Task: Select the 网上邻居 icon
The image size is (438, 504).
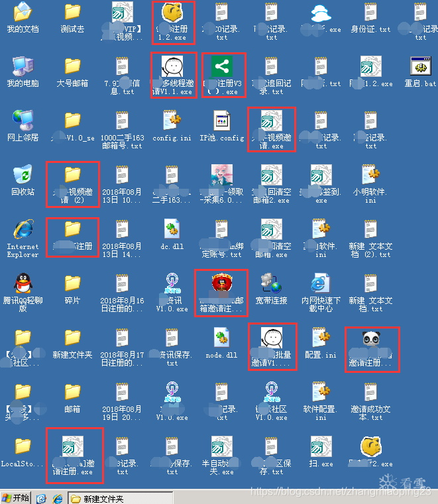Action: pyautogui.click(x=23, y=126)
